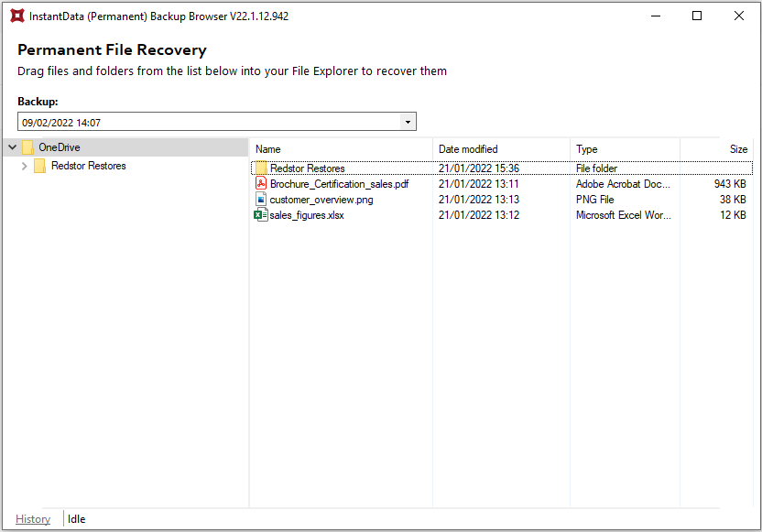Sort by the Name column header

[341, 149]
